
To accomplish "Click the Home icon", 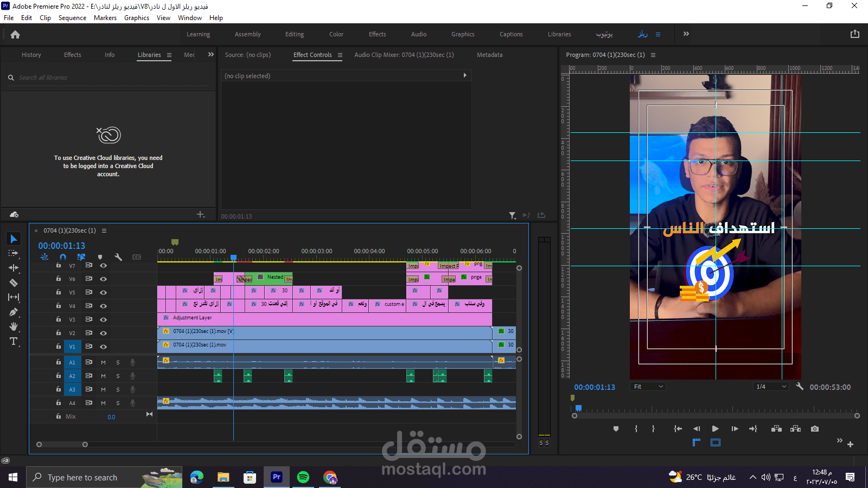I will (15, 34).
